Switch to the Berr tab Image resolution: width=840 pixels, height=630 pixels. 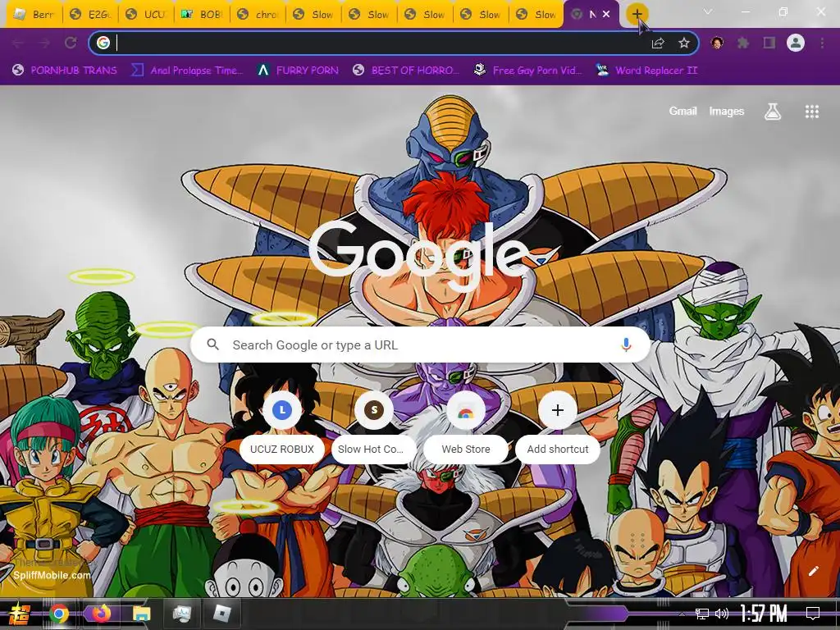tap(34, 15)
